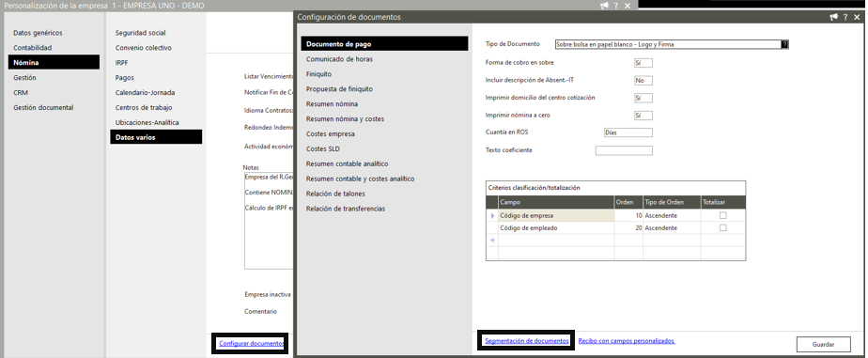868x358 pixels.
Task: Change Imprimir nómina a cero value
Action: pyautogui.click(x=643, y=116)
